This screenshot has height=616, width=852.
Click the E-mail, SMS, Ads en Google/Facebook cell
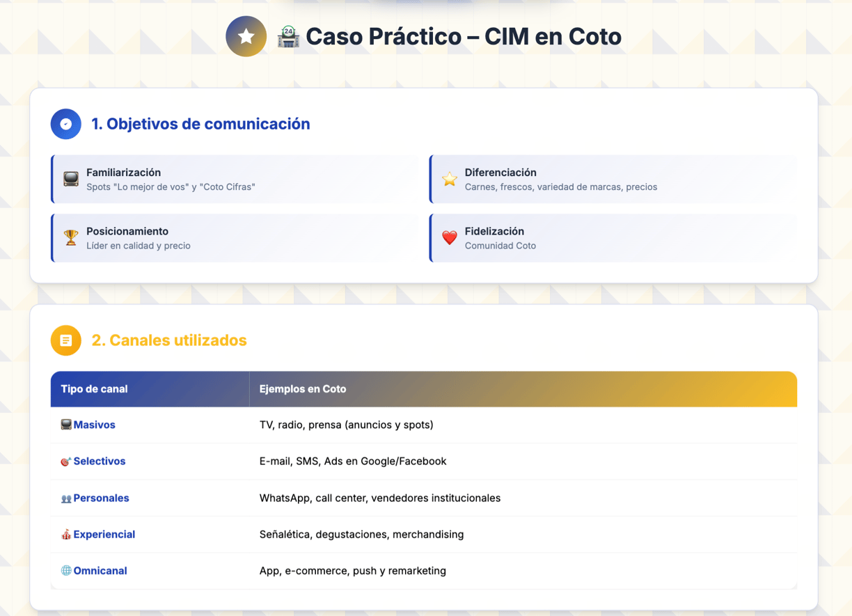tap(353, 461)
